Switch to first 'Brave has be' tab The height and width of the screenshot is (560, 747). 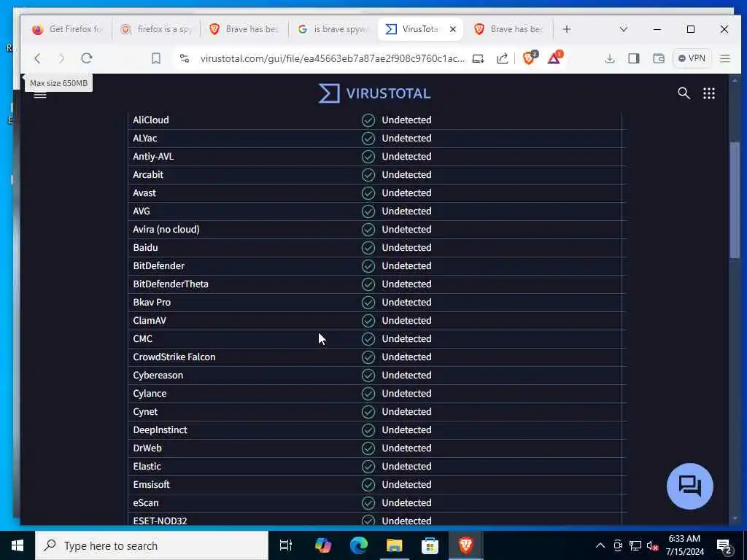244,29
